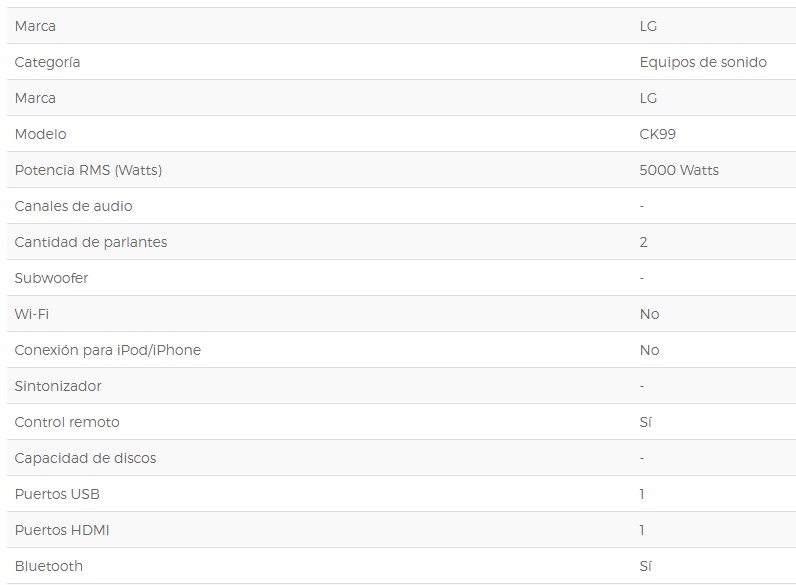Click the Bluetooth row label
The image size is (796, 585).
[49, 566]
